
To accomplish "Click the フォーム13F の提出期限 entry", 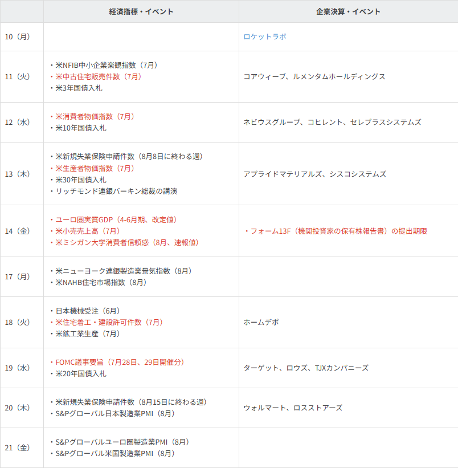I will pyautogui.click(x=336, y=231).
